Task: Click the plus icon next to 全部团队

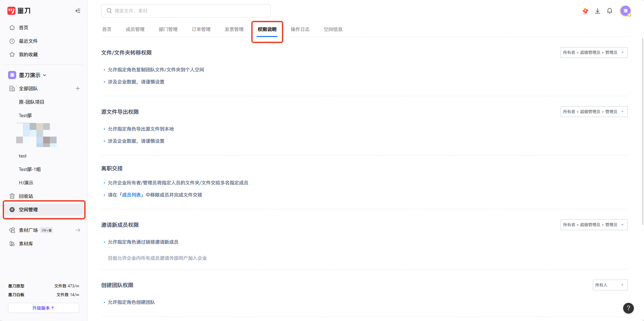Action: pos(78,88)
